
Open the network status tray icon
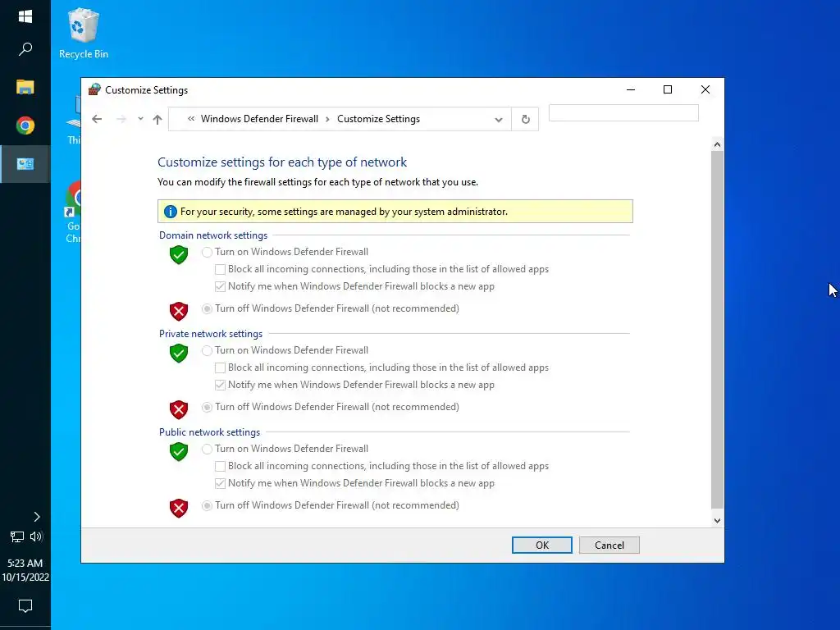17,536
